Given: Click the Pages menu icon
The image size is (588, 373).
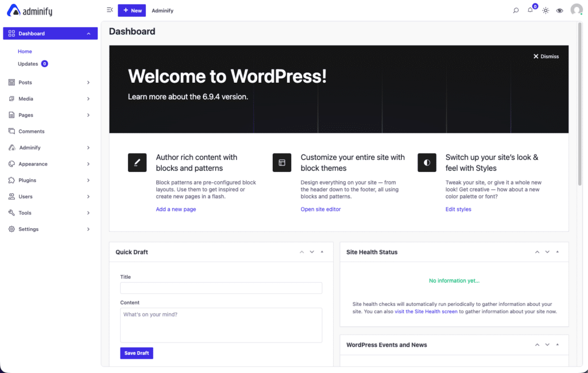Looking at the screenshot, I should click(x=11, y=115).
